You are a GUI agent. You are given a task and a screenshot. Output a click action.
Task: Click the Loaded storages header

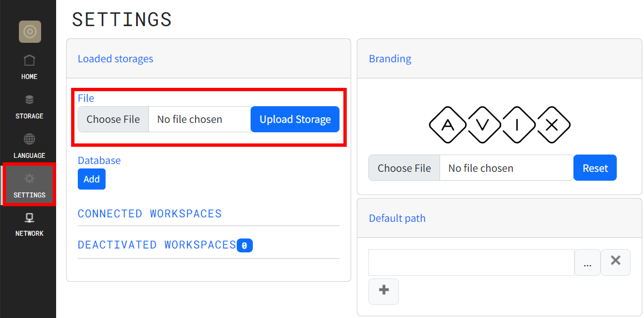(x=116, y=58)
